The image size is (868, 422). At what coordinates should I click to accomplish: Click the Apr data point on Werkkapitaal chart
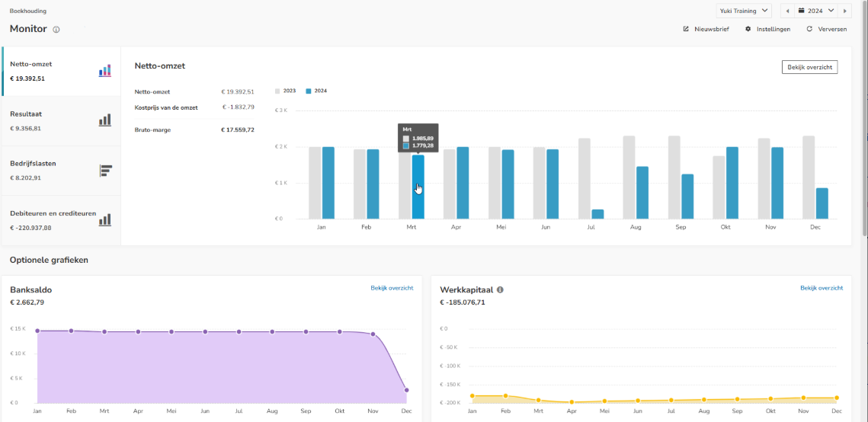pyautogui.click(x=572, y=402)
